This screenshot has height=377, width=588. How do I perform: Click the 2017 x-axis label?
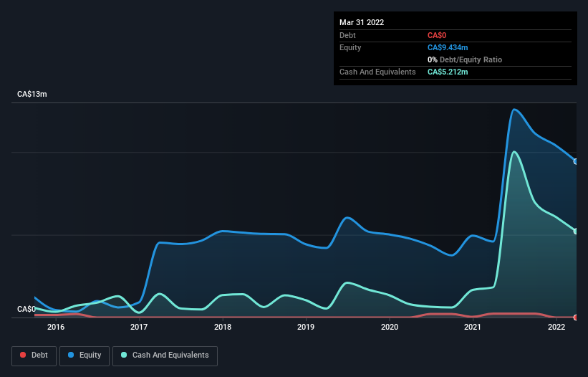pyautogui.click(x=139, y=327)
